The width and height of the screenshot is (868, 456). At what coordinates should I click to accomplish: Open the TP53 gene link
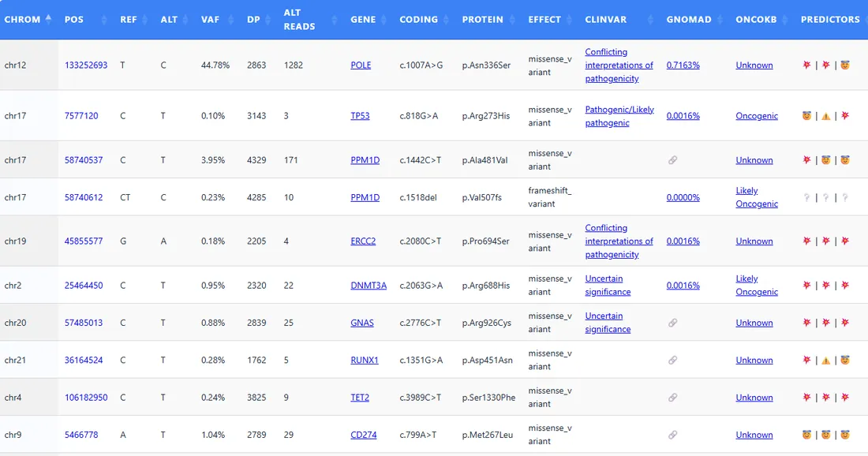360,116
